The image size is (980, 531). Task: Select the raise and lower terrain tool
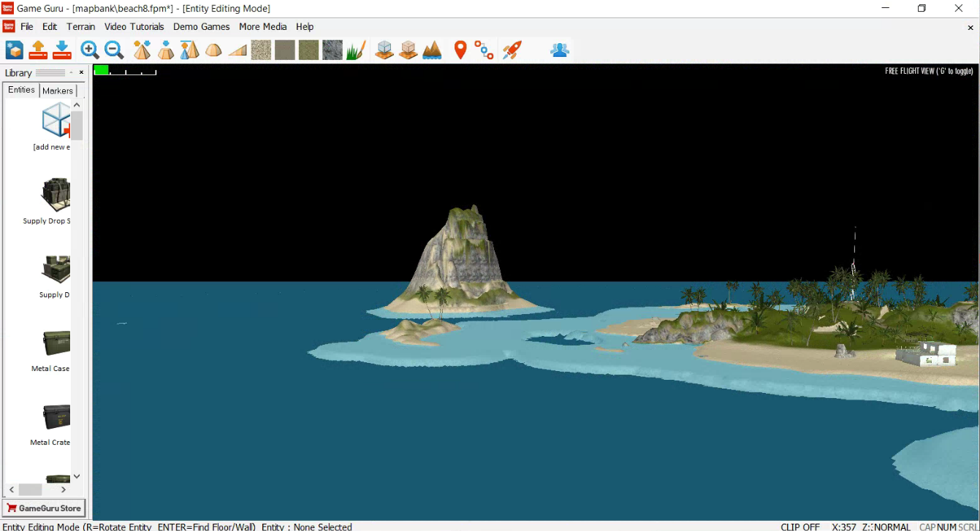pos(143,50)
